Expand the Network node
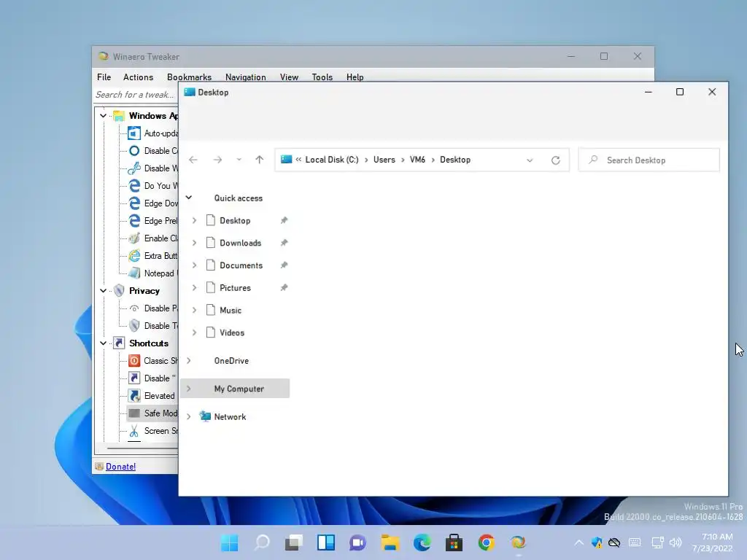 189,416
